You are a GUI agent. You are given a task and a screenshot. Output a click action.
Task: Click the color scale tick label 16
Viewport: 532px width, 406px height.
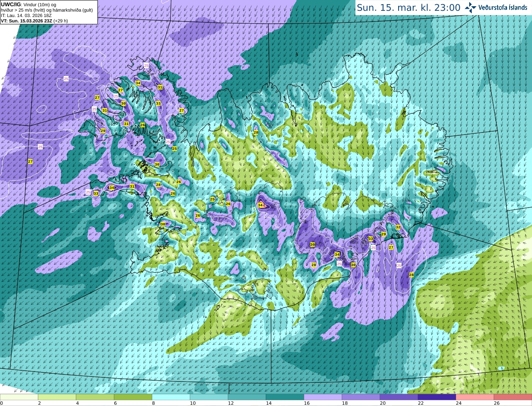coord(306,403)
